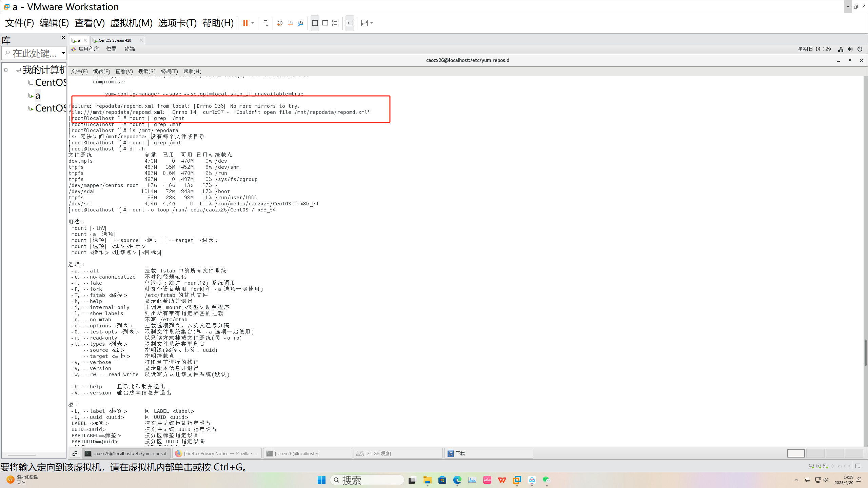Click the GNOME power icon

pyautogui.click(x=860, y=49)
